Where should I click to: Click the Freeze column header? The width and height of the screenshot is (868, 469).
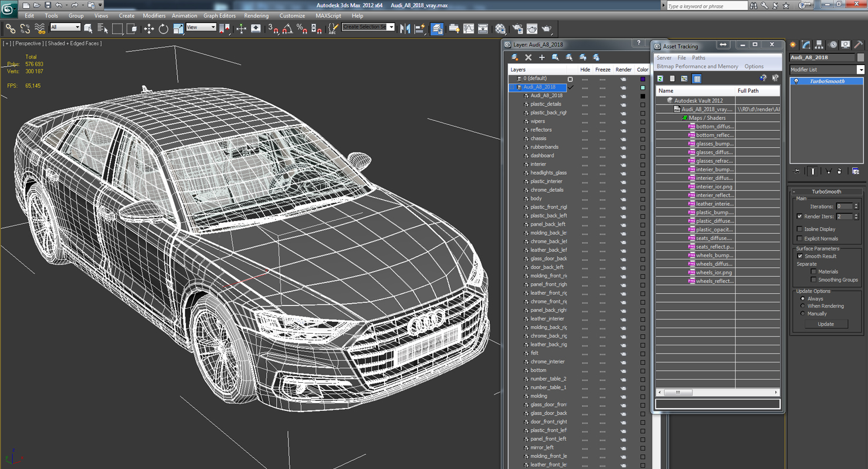click(x=603, y=70)
